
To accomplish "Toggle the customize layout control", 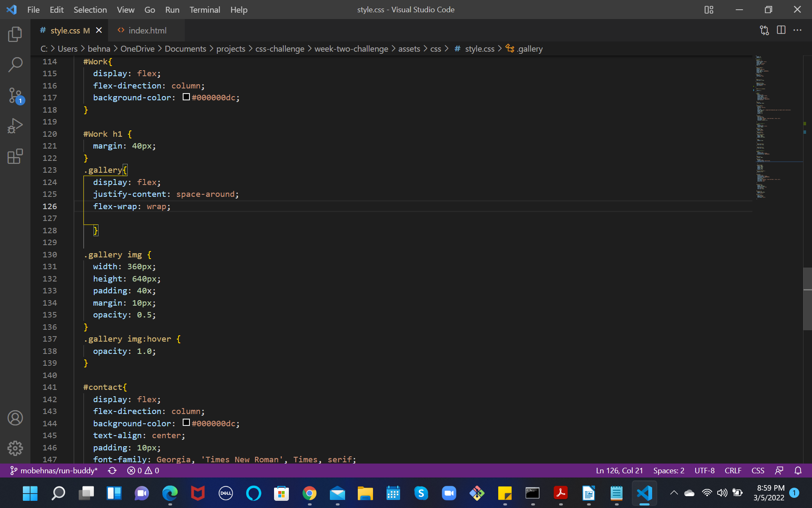I will pyautogui.click(x=709, y=9).
